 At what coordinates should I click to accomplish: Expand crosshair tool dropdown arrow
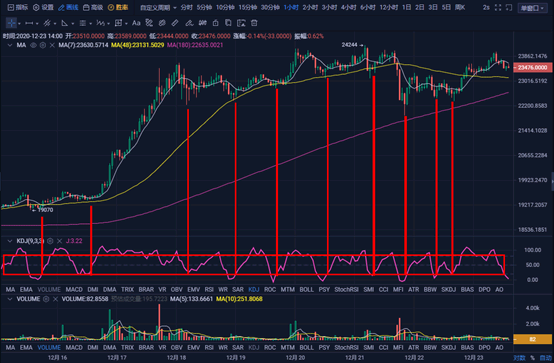tap(19, 24)
